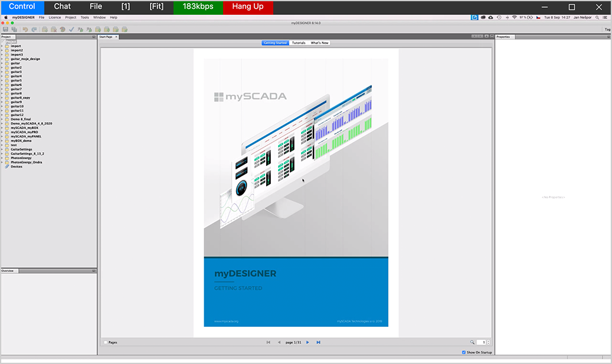The width and height of the screenshot is (612, 364).
Task: Open the color palette toolbar icon
Action: point(63,29)
